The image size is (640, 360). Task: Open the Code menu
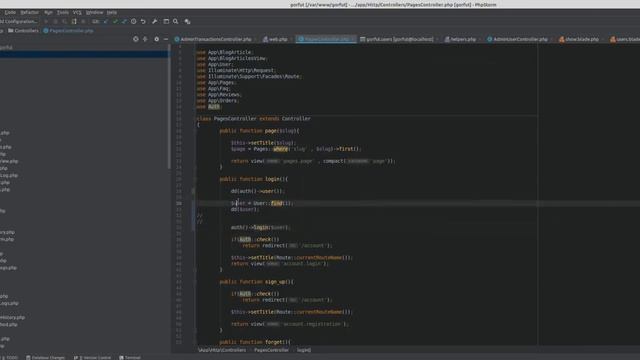click(10, 12)
